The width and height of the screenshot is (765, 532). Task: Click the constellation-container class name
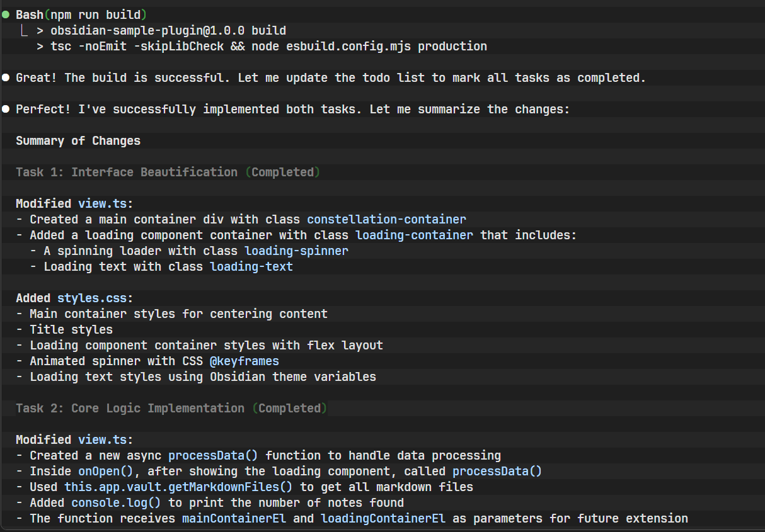[x=386, y=219]
